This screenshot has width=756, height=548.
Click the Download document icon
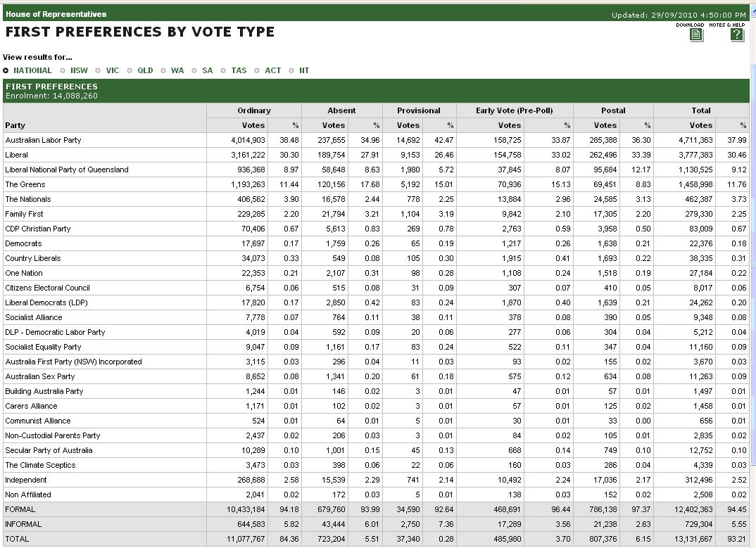(x=696, y=34)
